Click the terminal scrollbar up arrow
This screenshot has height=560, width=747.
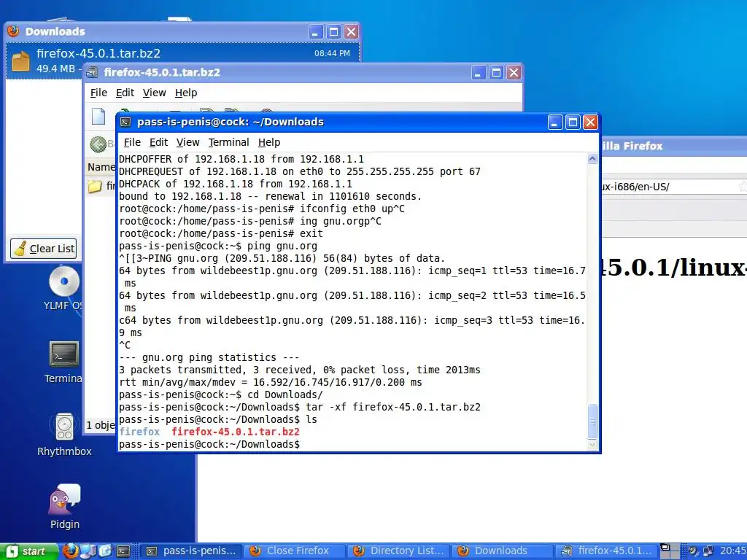(592, 159)
